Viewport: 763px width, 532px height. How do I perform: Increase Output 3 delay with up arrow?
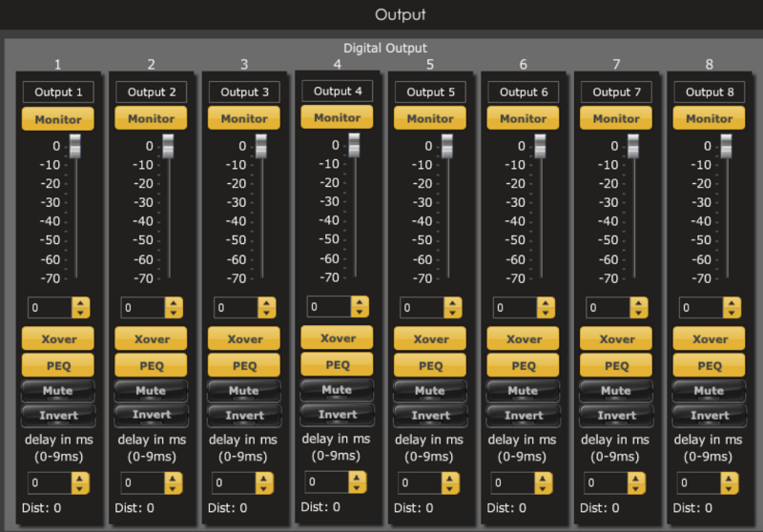click(266, 478)
